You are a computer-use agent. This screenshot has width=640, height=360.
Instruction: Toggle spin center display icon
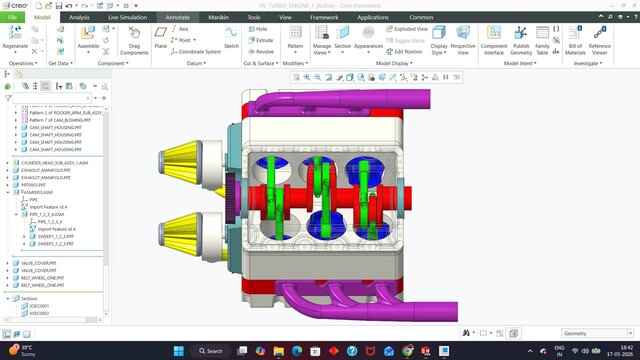pyautogui.click(x=424, y=77)
